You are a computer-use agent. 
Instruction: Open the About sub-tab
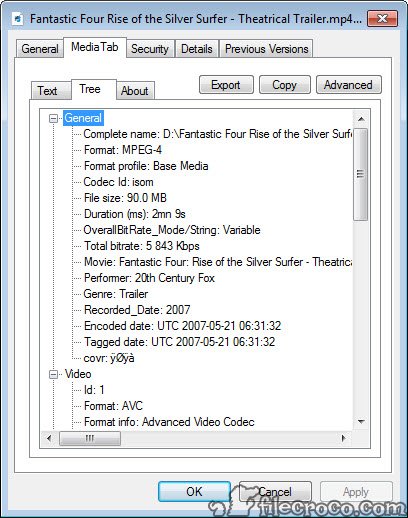[135, 91]
